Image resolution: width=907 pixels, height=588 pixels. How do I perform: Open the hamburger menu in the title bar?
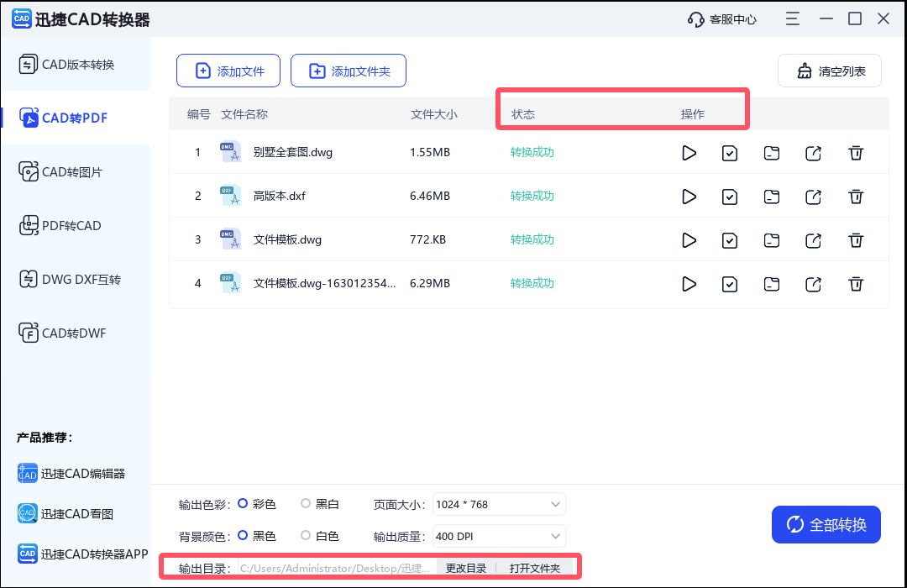[792, 18]
